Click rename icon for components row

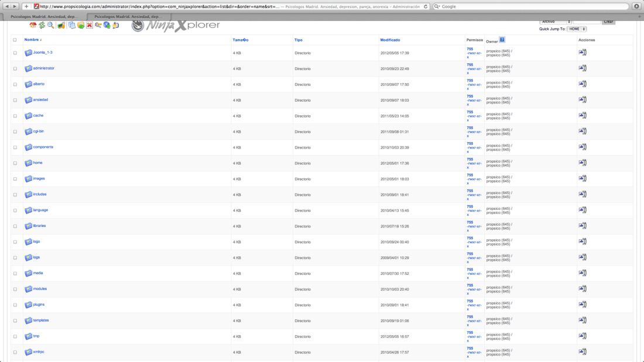[x=583, y=147]
